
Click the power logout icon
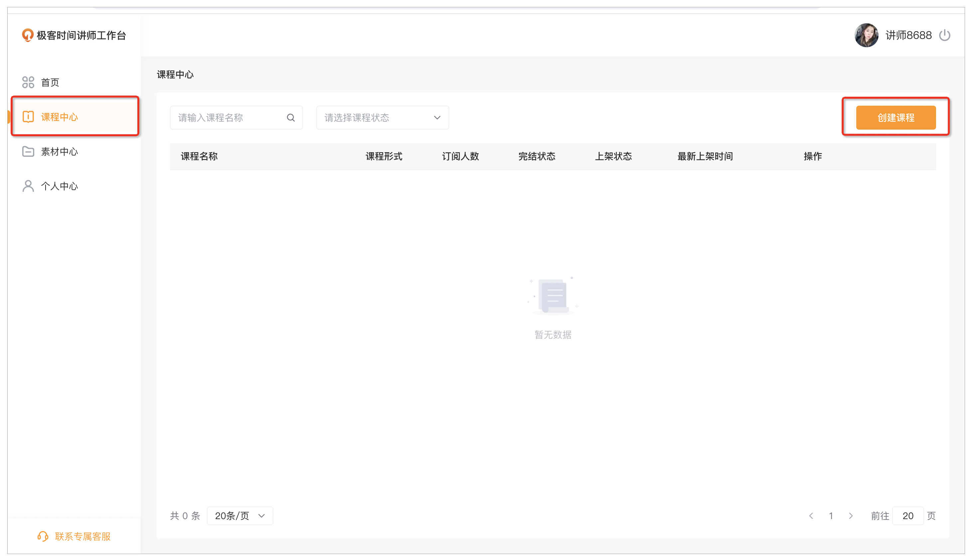tap(944, 35)
